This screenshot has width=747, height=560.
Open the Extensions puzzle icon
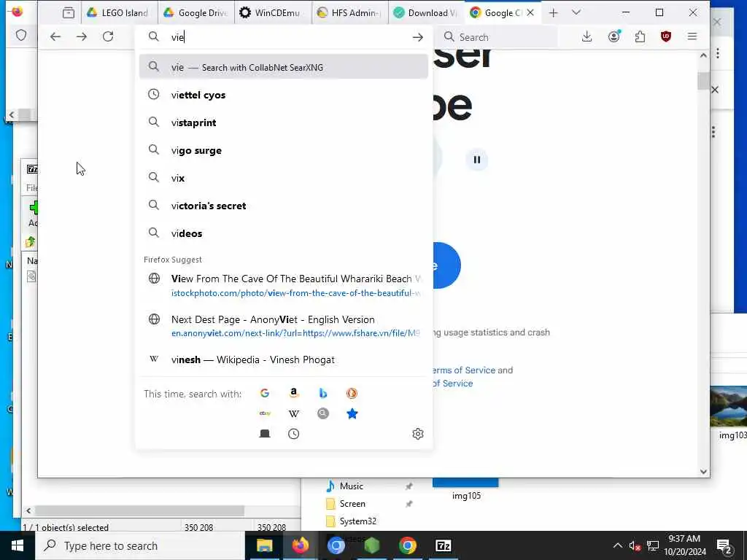(x=640, y=36)
